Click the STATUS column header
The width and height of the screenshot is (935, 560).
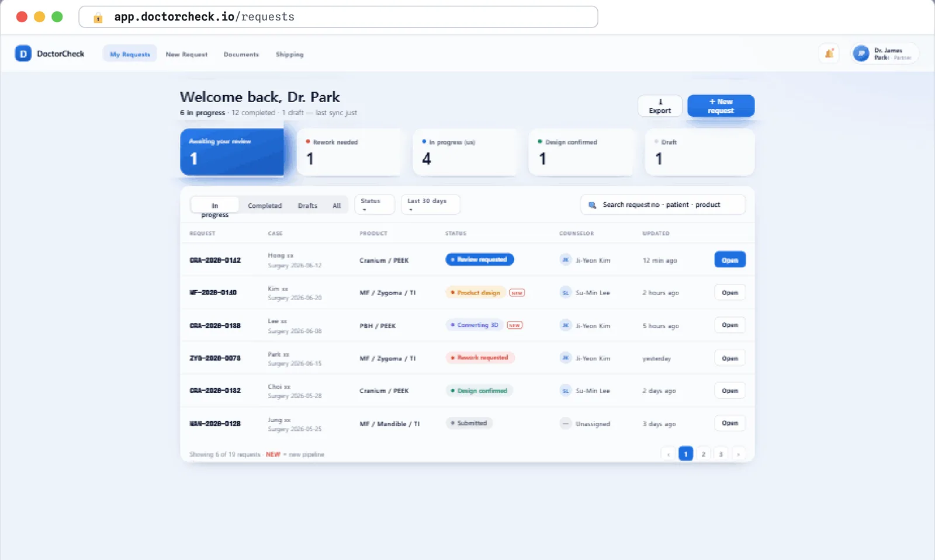tap(456, 234)
